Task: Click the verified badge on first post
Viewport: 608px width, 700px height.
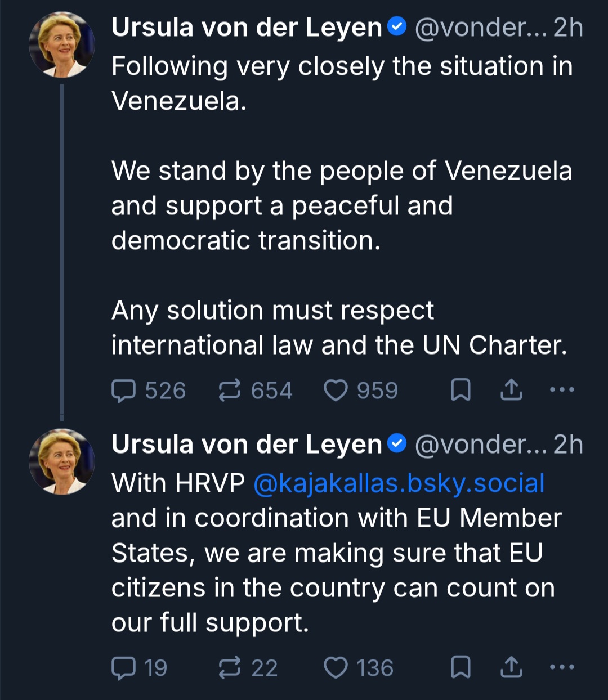Action: pyautogui.click(x=398, y=27)
